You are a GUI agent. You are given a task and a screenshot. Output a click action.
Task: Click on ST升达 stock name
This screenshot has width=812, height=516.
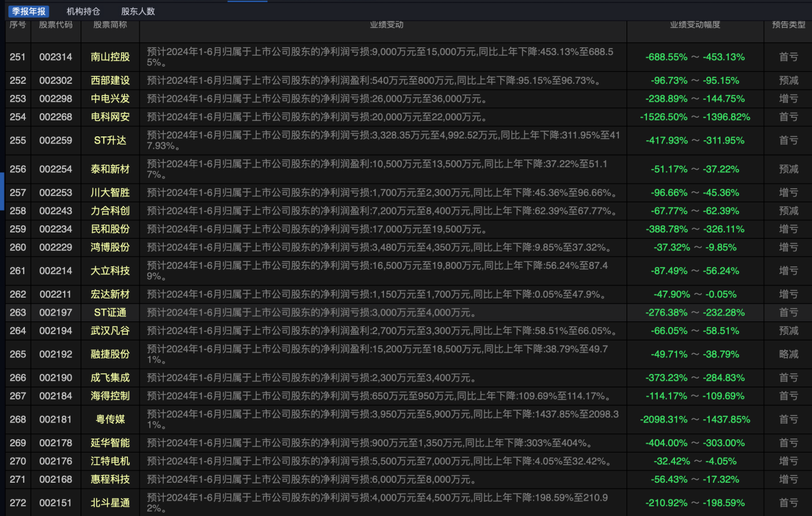110,141
